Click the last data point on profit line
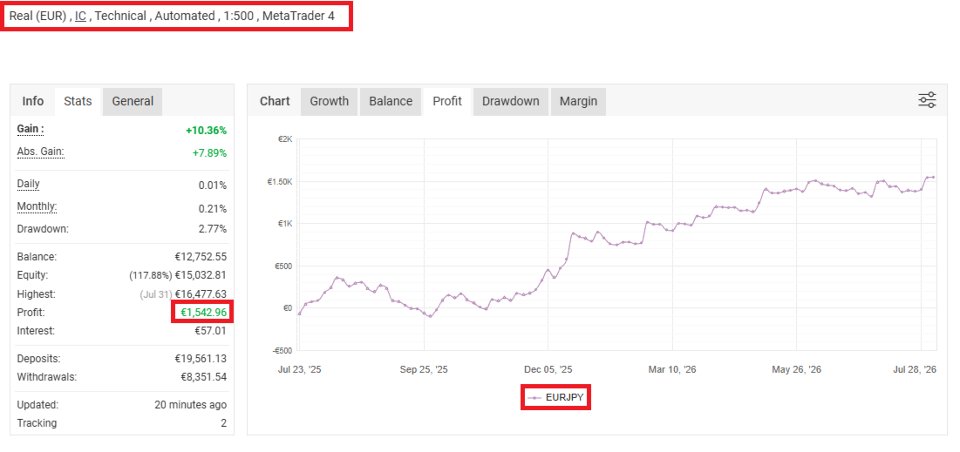Image resolution: width=960 pixels, height=452 pixels. [x=933, y=178]
